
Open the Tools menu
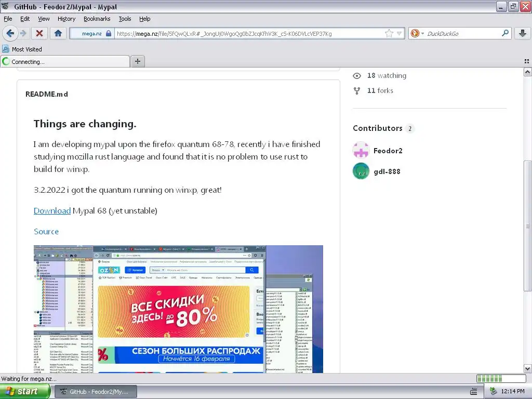125,19
